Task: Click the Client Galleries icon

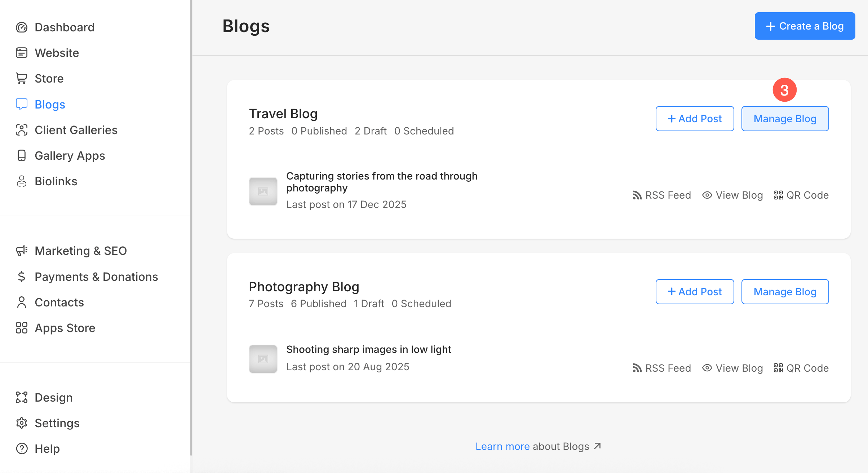Action: [22, 130]
